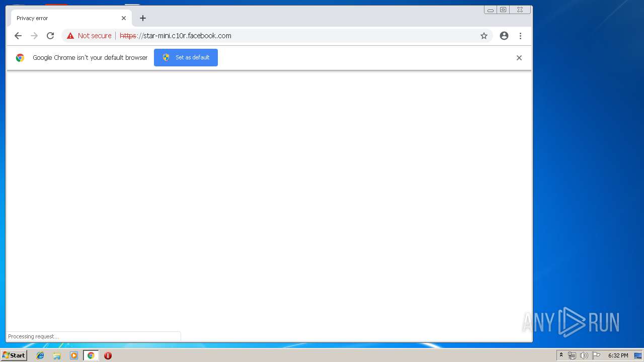Open the Windows Start menu
This screenshot has height=362, width=644.
click(x=14, y=355)
